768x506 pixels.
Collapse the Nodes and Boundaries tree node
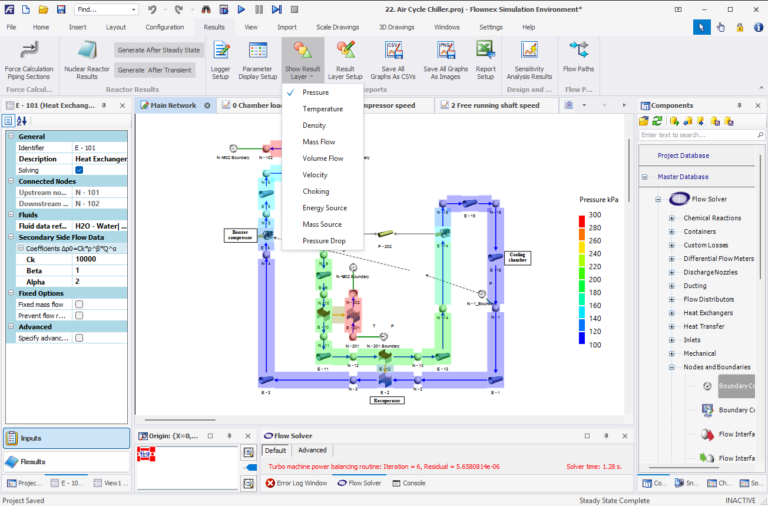click(672, 367)
